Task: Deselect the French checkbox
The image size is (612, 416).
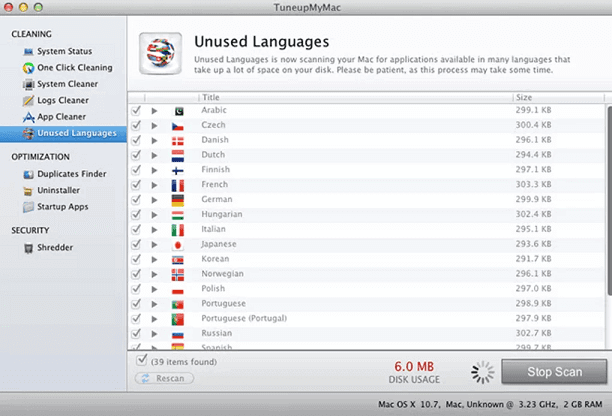Action: 136,185
